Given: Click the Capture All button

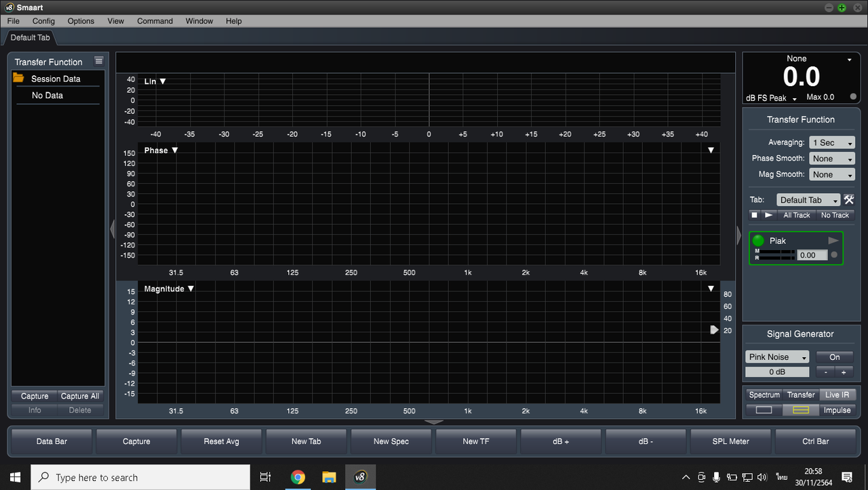Looking at the screenshot, I should tap(79, 396).
